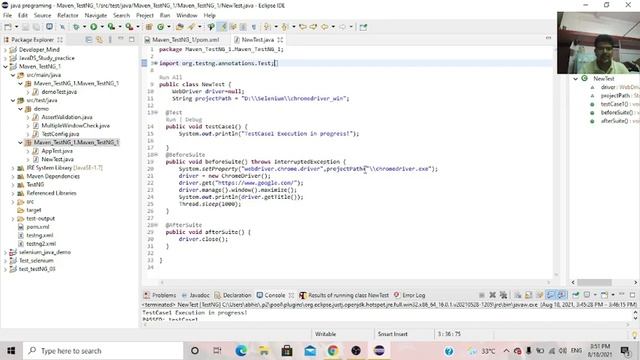Click the External Tools run icon
Screen dimensions: 640x360
tap(129, 27)
